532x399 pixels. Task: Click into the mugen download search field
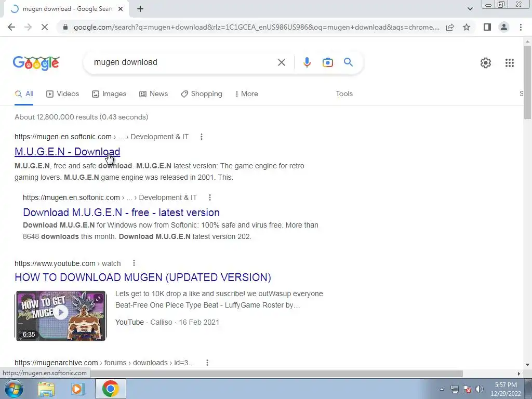[183, 62]
